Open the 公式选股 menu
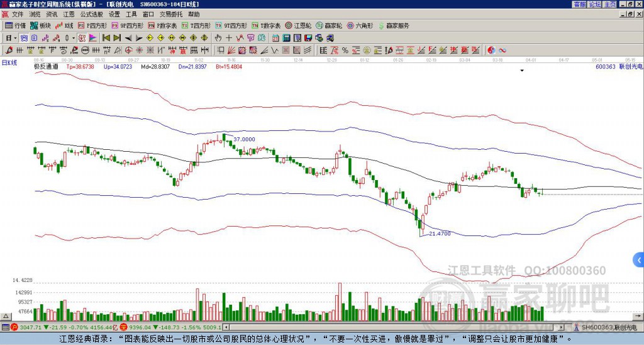Image resolution: width=644 pixels, height=345 pixels. pos(92,14)
